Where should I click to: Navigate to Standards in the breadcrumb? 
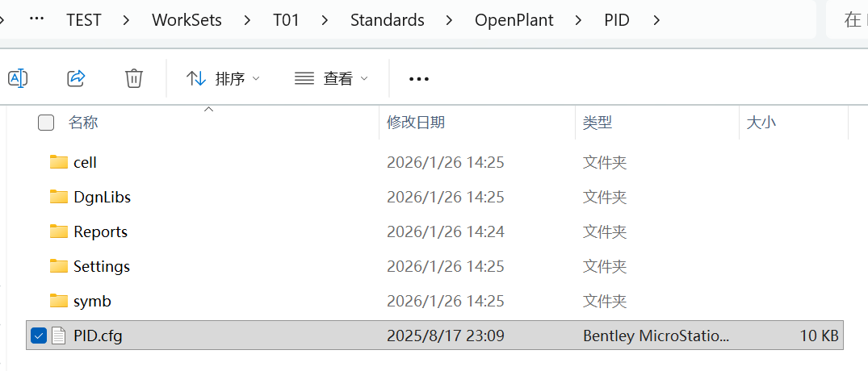tap(387, 20)
